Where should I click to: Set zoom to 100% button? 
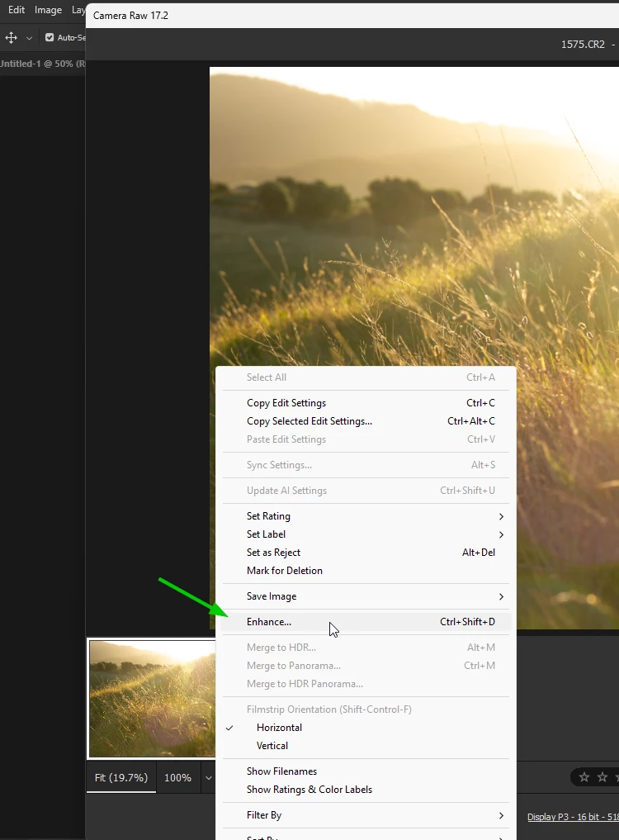tap(177, 778)
